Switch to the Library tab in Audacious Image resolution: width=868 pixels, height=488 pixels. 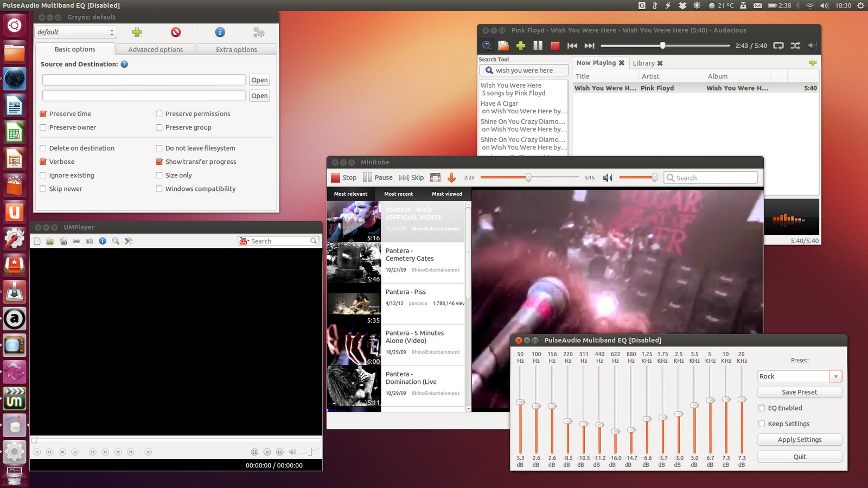tap(643, 63)
